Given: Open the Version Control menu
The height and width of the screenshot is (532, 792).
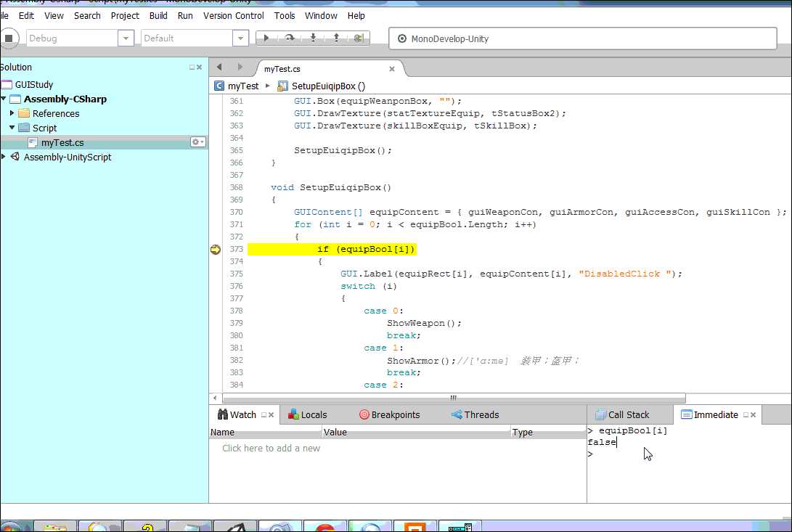Looking at the screenshot, I should click(x=233, y=16).
